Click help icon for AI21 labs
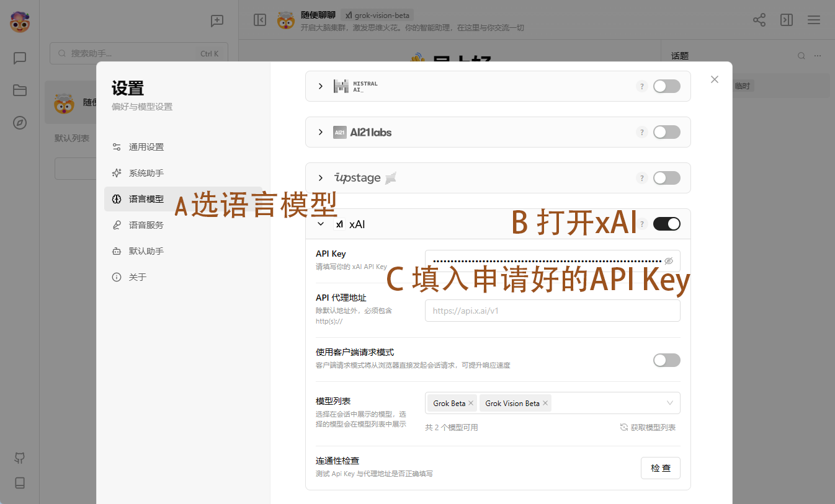Viewport: 835px width, 504px height. [642, 132]
